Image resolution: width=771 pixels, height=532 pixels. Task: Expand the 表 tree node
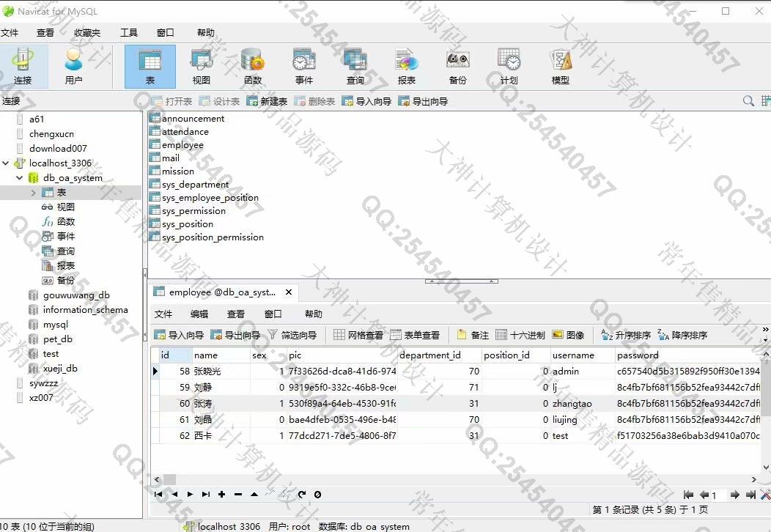point(34,193)
